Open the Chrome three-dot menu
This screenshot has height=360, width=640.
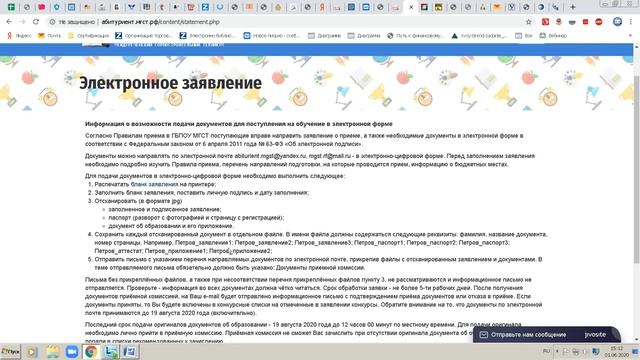tap(631, 22)
